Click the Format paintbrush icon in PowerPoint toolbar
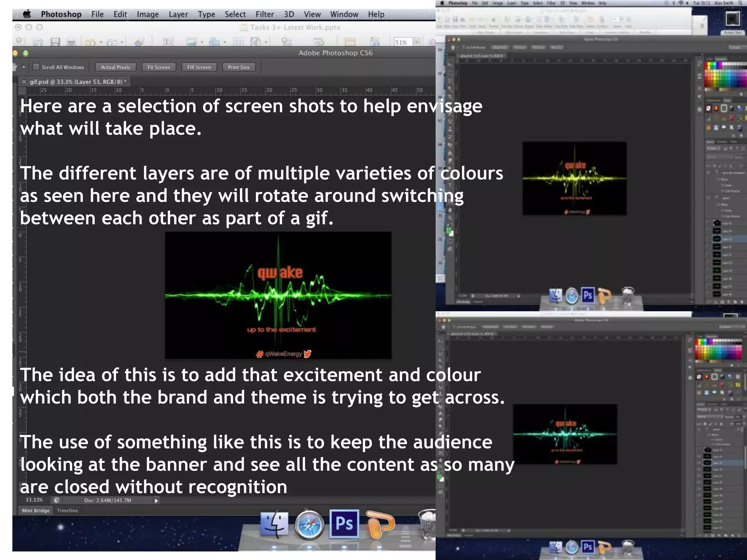This screenshot has height=560, width=747. pos(139,42)
